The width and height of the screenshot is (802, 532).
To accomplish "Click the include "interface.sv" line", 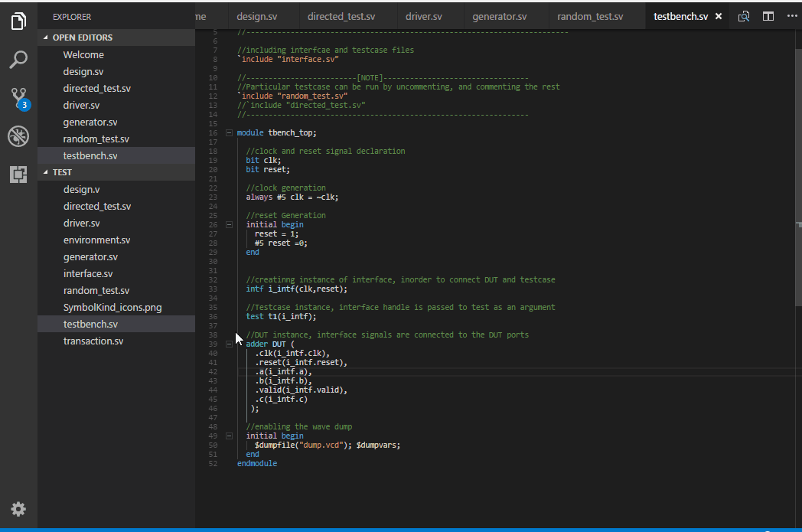I will pos(288,60).
